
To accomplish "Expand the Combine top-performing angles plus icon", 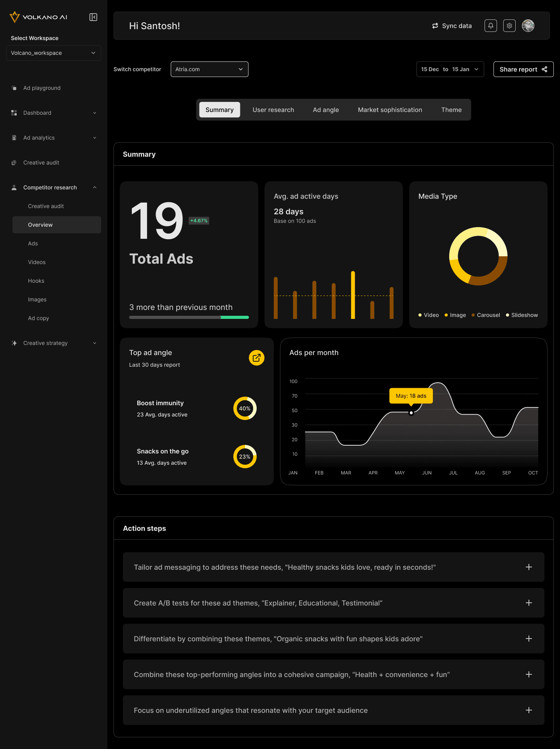I will point(529,674).
